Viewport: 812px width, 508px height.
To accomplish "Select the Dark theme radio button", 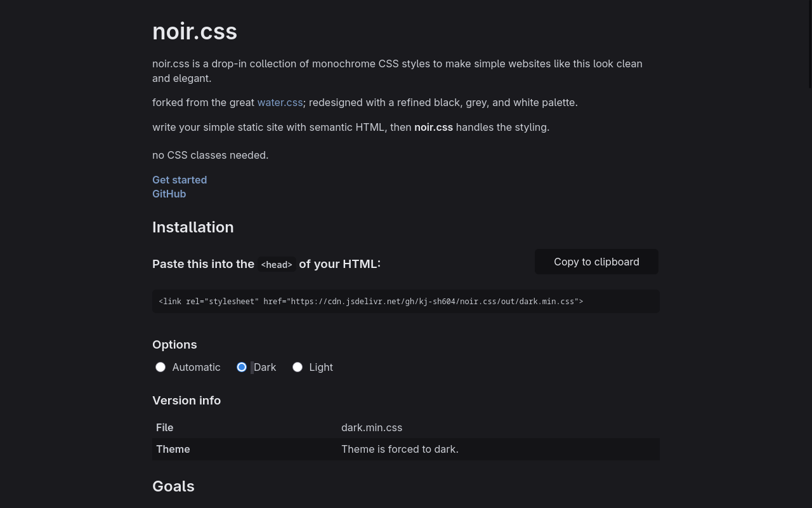I will point(242,367).
